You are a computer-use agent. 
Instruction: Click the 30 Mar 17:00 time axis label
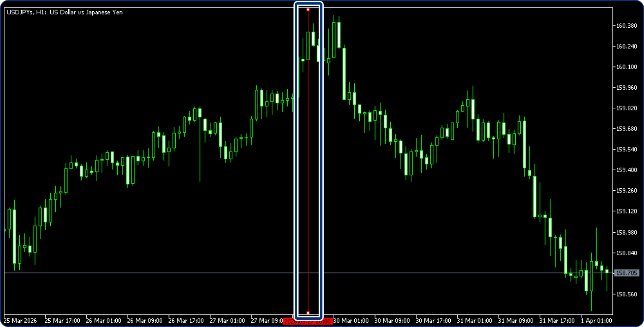(x=433, y=321)
